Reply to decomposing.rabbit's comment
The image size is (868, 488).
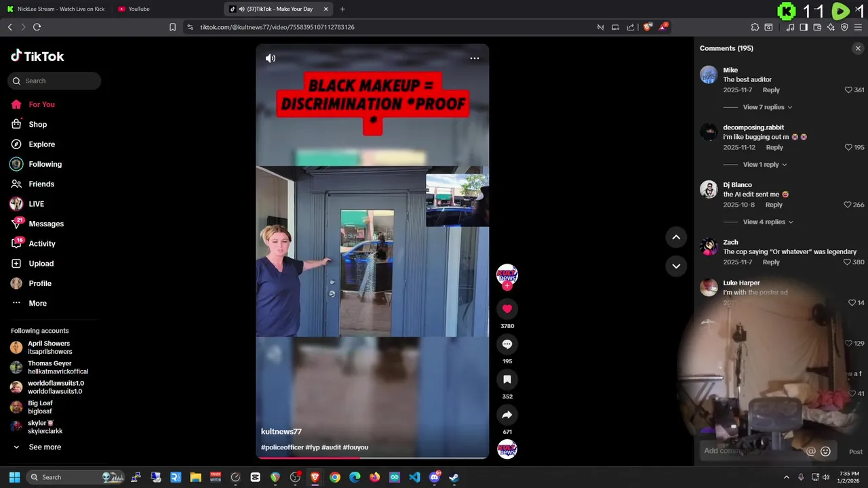click(774, 148)
